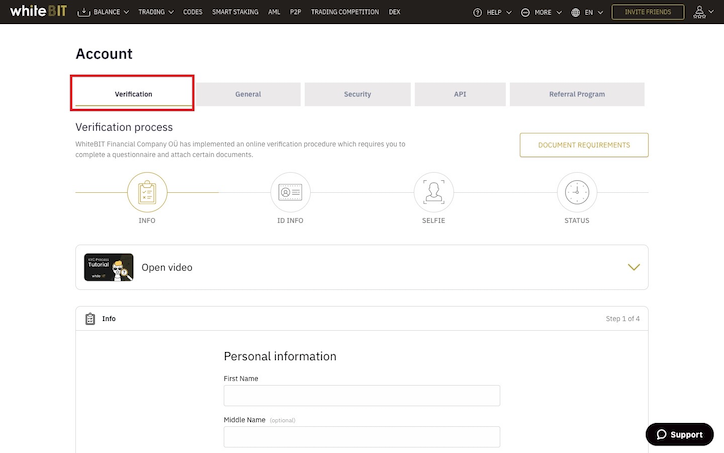
Task: Expand the Open video panel chevron
Action: click(634, 267)
